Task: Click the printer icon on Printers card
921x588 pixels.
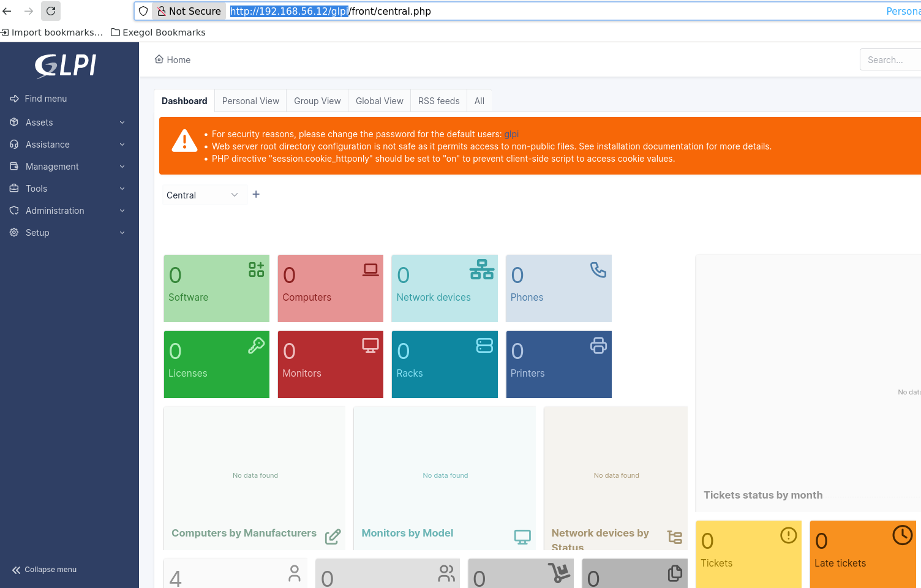Action: click(x=598, y=345)
